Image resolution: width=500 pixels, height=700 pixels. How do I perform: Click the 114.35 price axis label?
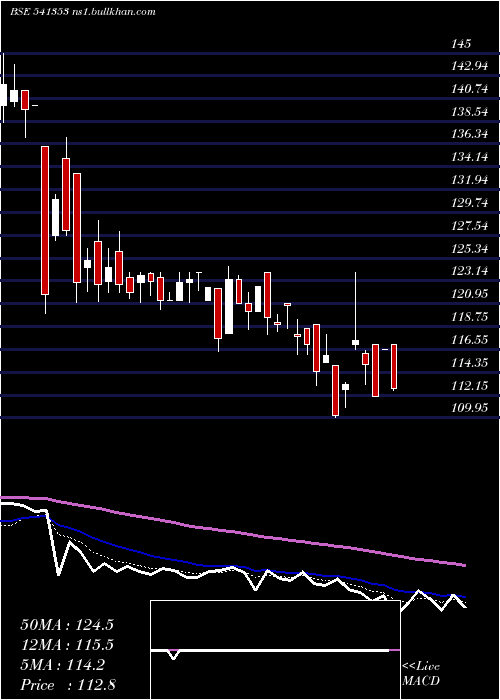[470, 363]
